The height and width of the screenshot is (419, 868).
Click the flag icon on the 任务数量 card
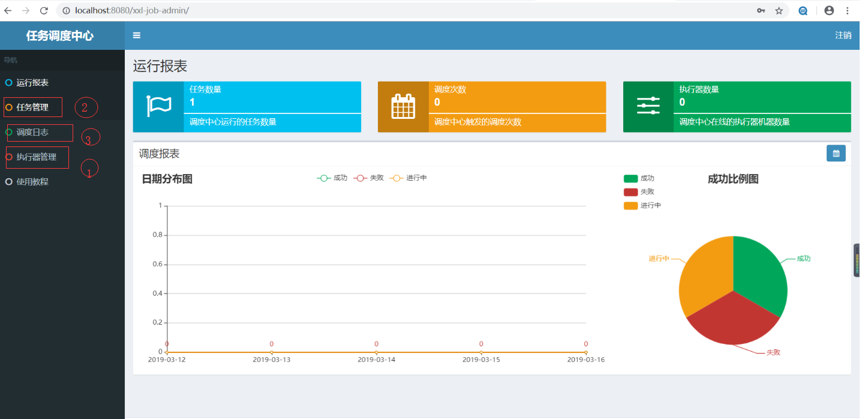158,107
